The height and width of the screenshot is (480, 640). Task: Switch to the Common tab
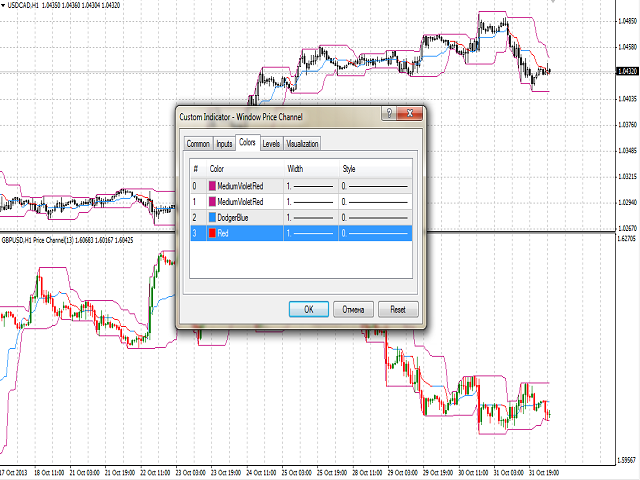pos(198,144)
